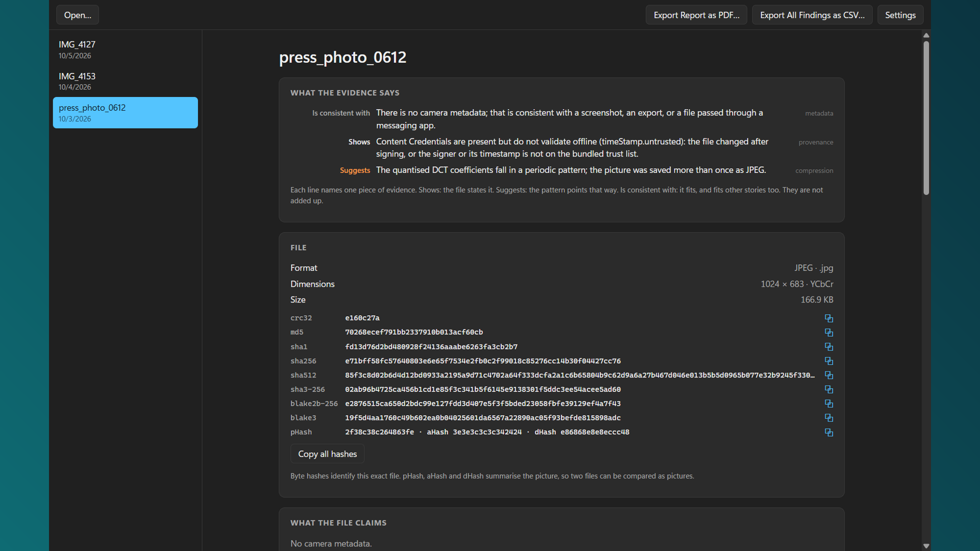980x551 pixels.
Task: Click the 'provenance' evidence tag
Action: click(x=816, y=142)
